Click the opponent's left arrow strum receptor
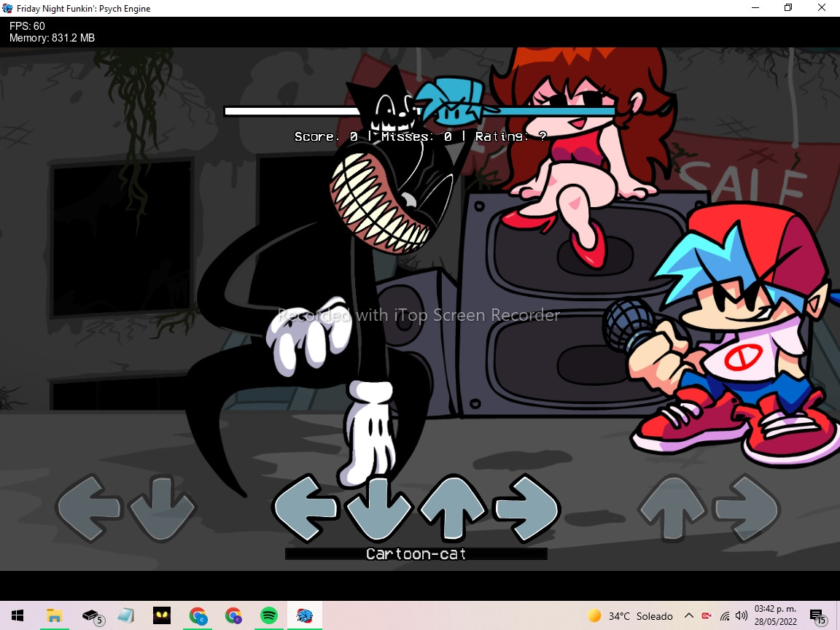This screenshot has width=840, height=630. click(87, 508)
